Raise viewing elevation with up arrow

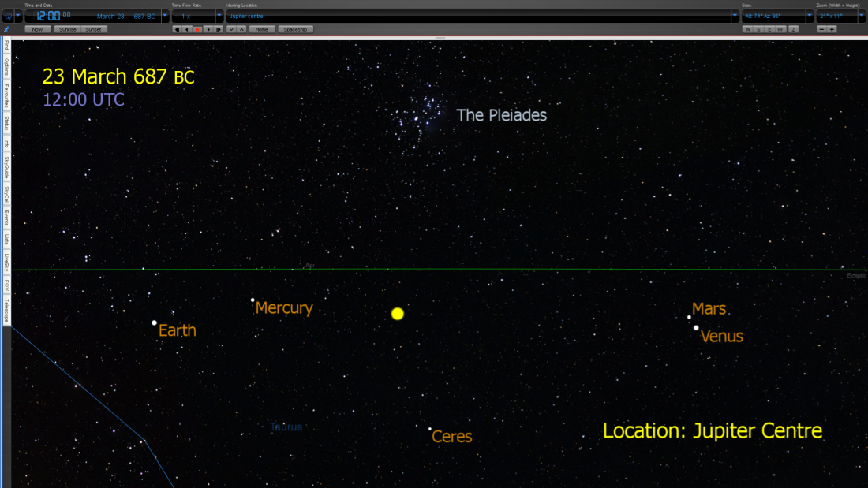pos(241,29)
